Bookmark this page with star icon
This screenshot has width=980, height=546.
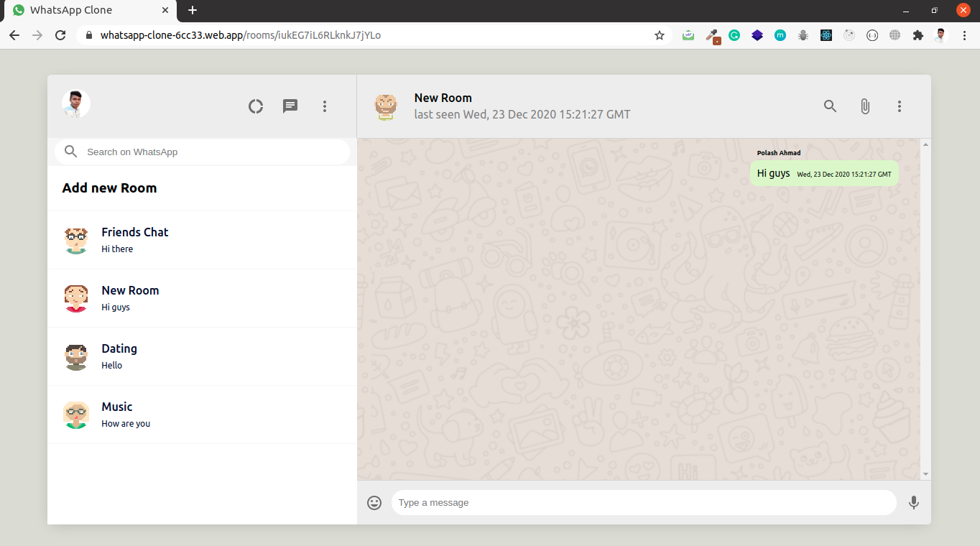[x=659, y=35]
